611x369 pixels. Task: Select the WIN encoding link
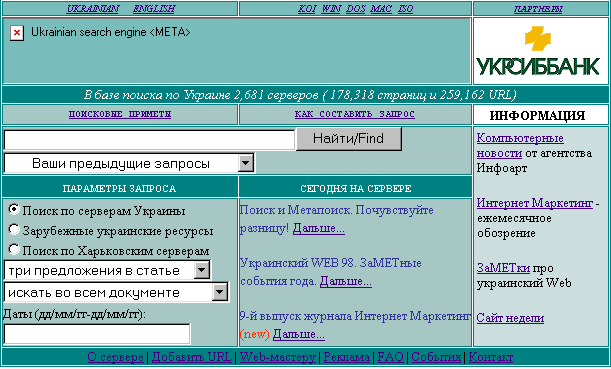point(331,9)
